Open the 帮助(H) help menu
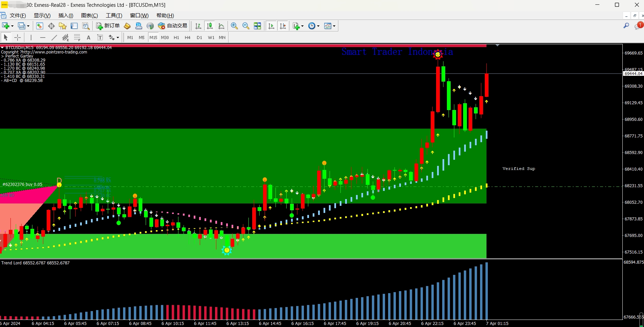The image size is (644, 327). point(165,16)
